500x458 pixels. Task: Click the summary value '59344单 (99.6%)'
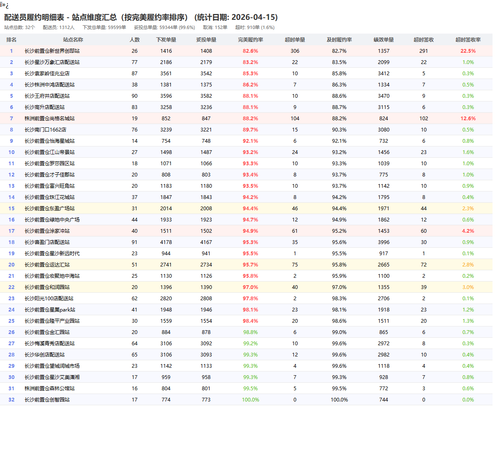pyautogui.click(x=177, y=27)
